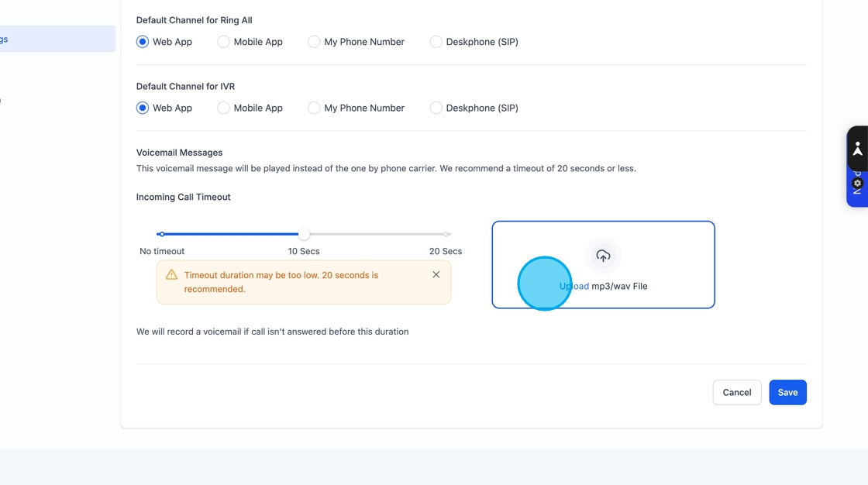Click the Upload mp3/wav File link
The image size is (868, 485).
(x=575, y=286)
